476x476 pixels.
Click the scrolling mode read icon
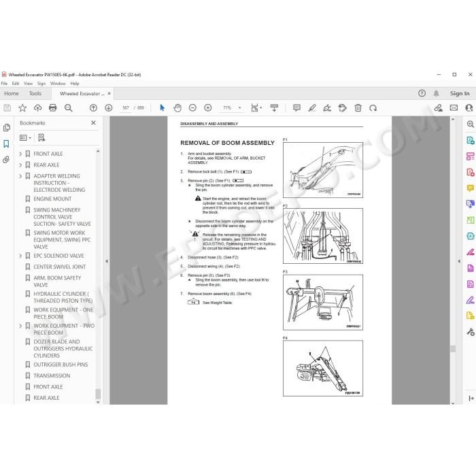tap(274, 107)
